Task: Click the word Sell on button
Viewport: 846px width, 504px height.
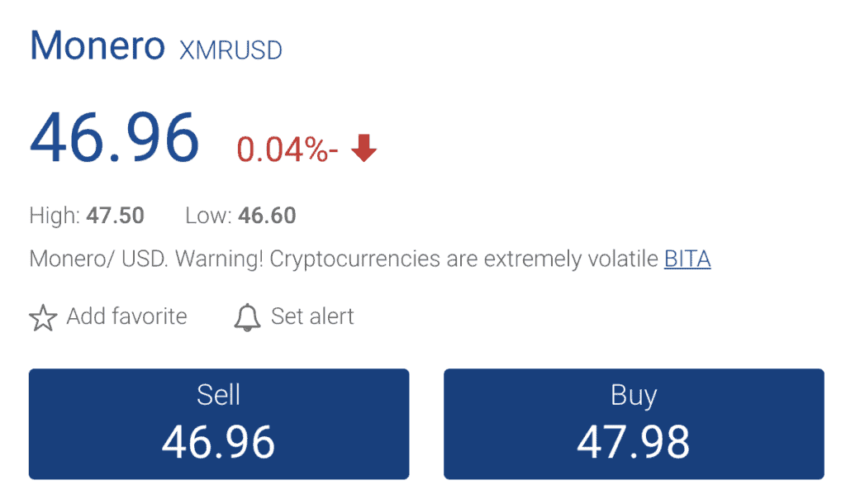Action: (218, 394)
